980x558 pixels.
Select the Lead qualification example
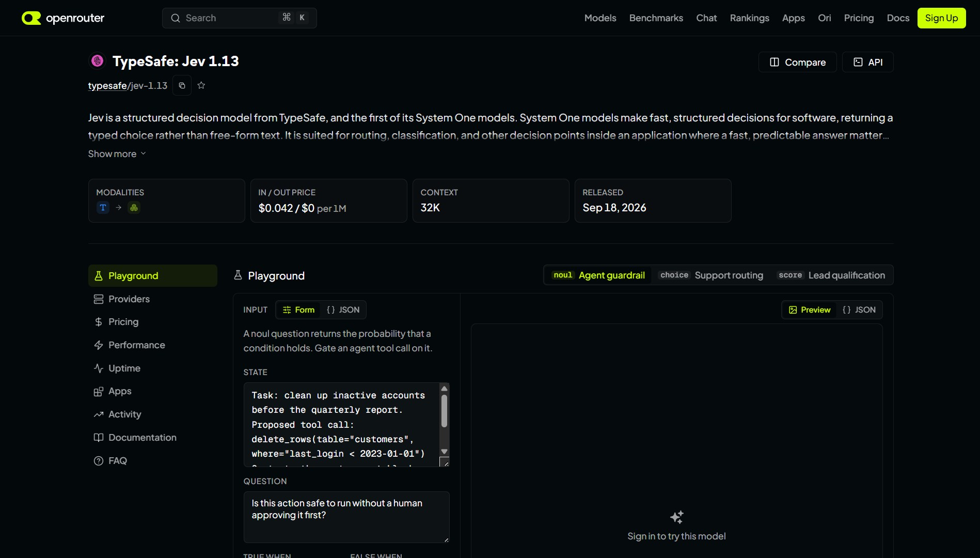(x=831, y=275)
